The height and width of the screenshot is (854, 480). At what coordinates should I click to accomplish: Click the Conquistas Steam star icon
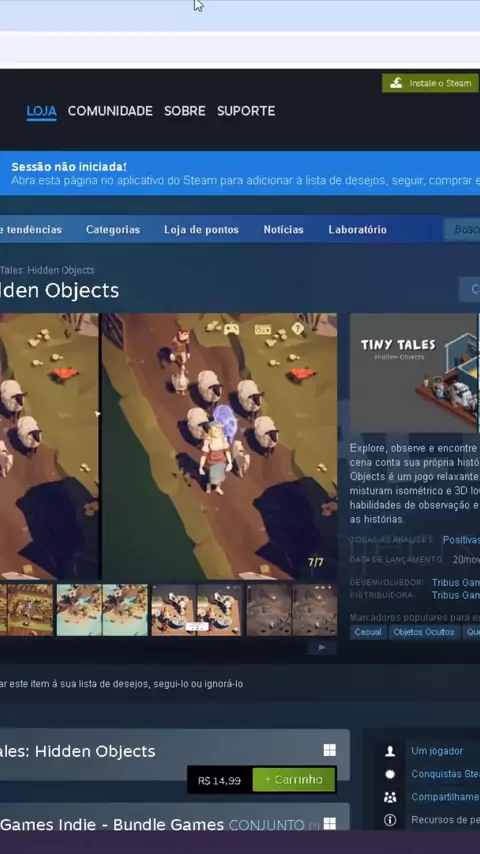tap(390, 774)
